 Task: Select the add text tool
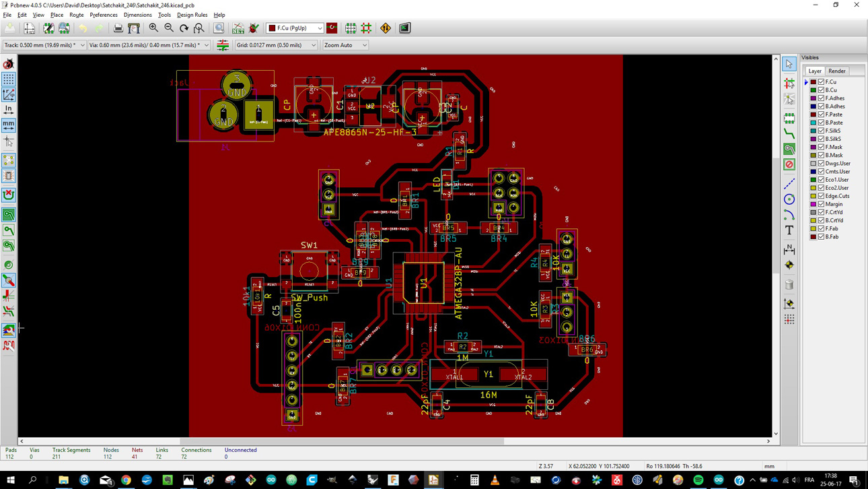(x=789, y=230)
